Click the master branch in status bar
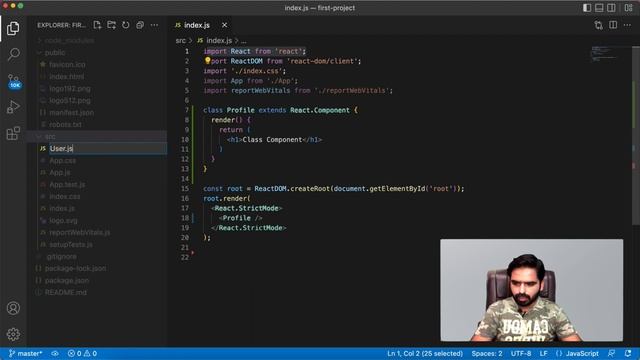 coord(25,353)
